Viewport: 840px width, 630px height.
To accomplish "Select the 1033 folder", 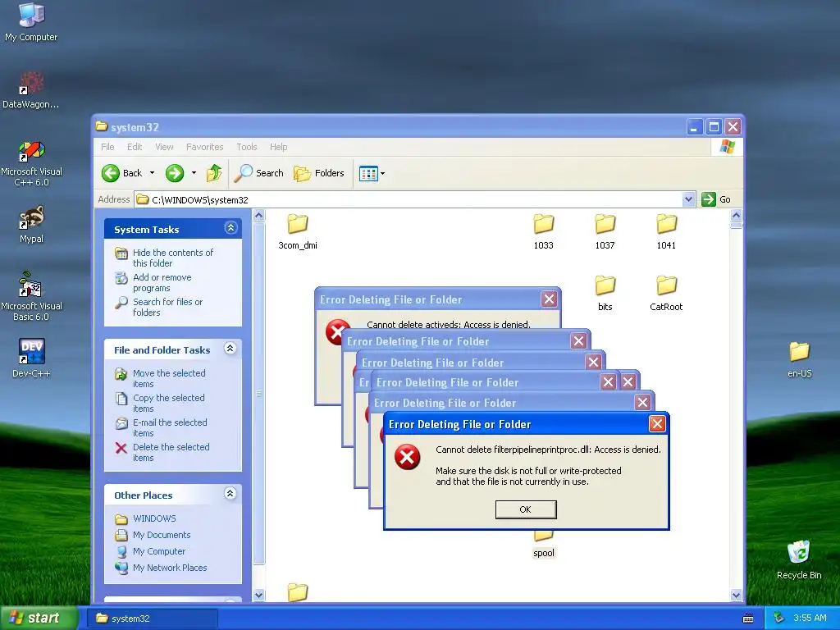I will [x=543, y=232].
